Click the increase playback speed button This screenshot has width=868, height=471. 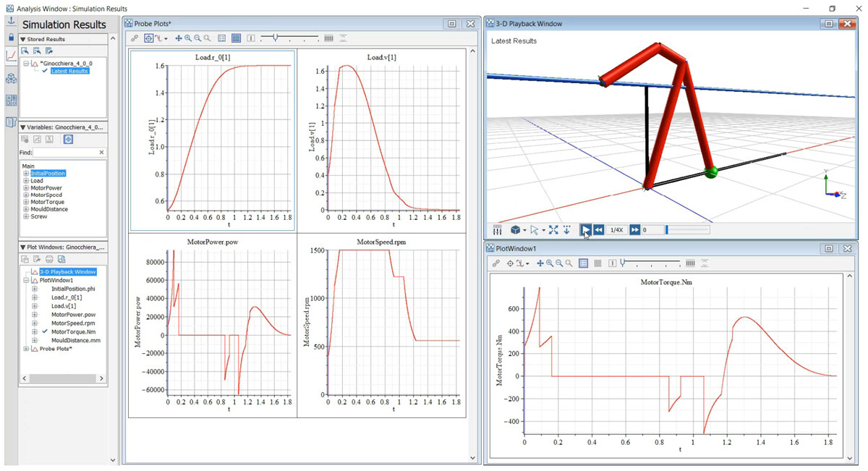point(634,230)
